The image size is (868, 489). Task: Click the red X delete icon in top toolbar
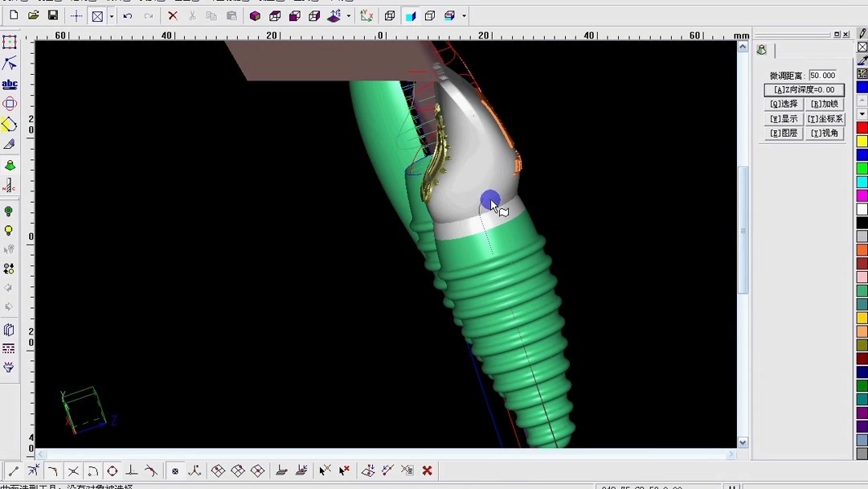click(173, 15)
